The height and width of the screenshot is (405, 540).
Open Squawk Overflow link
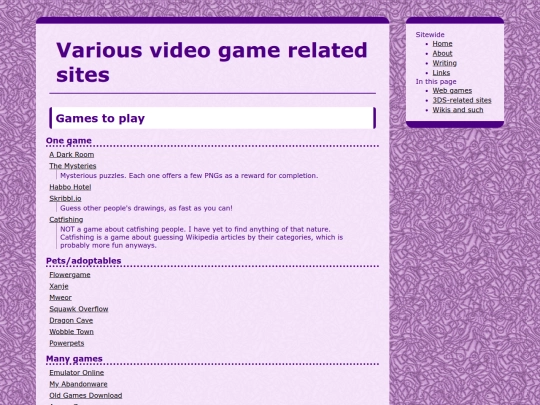pos(79,309)
